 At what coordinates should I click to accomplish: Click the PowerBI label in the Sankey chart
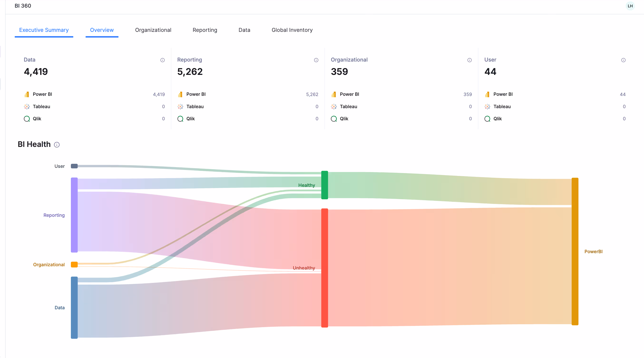point(594,252)
